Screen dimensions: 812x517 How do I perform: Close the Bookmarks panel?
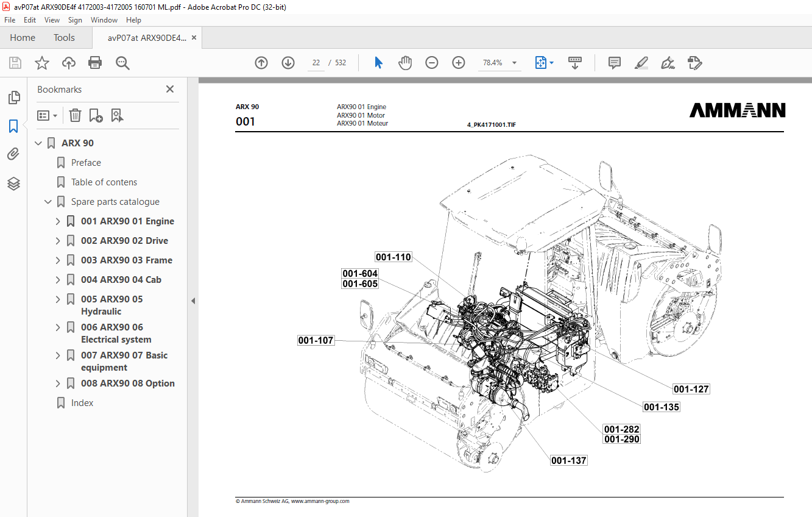tap(170, 89)
